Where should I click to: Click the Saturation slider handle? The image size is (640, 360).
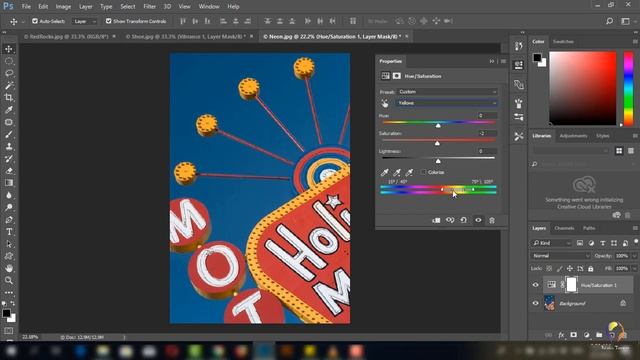[x=437, y=143]
